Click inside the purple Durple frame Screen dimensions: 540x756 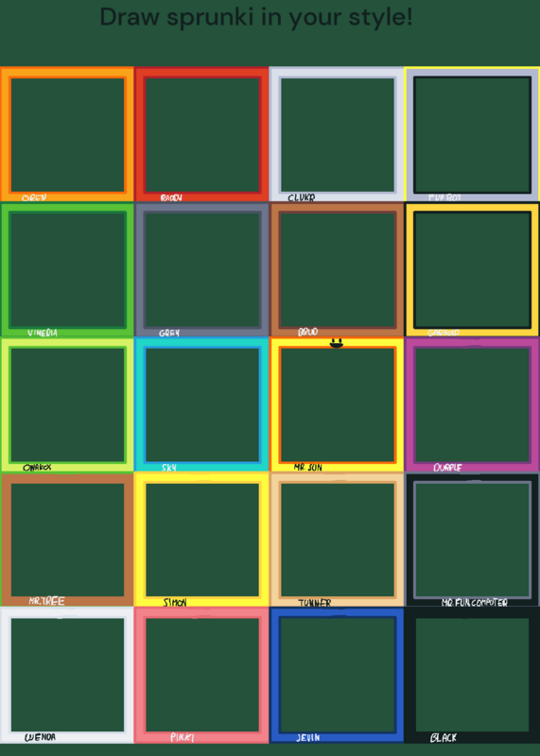click(x=472, y=404)
